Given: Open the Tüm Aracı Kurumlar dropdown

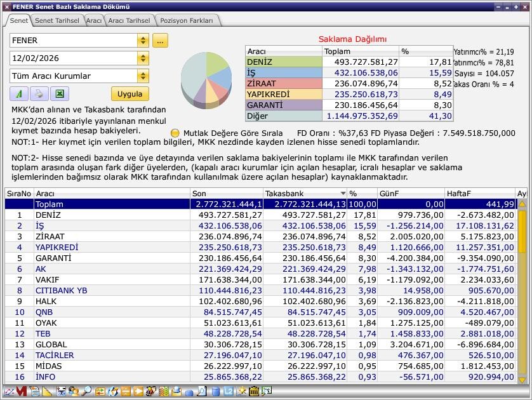Looking at the screenshot, I should click(143, 76).
